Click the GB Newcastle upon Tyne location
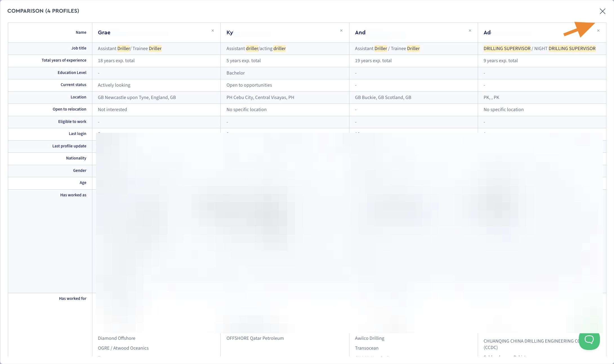 click(x=137, y=98)
